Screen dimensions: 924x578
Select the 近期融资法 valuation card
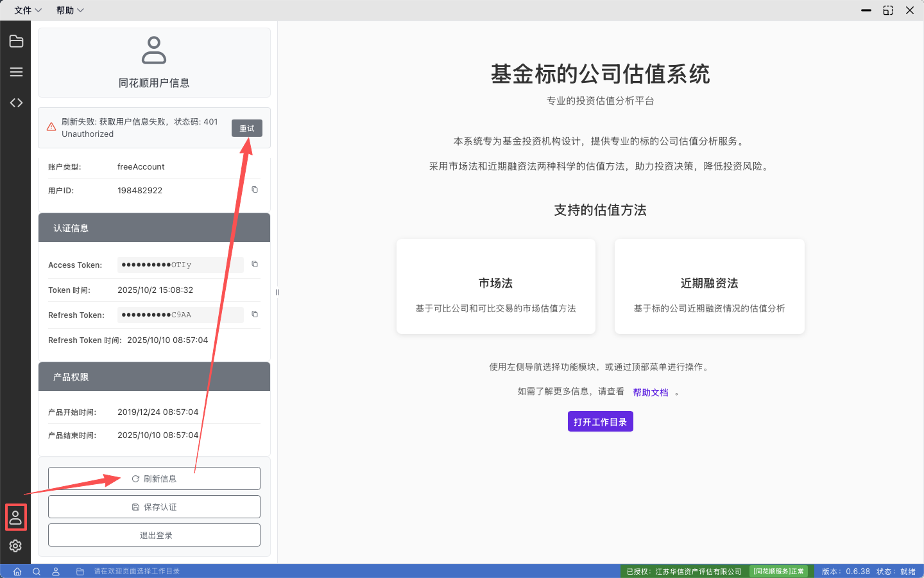(x=710, y=286)
